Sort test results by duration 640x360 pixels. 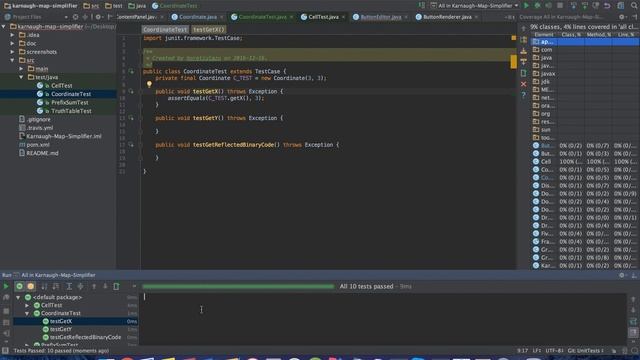click(56, 287)
